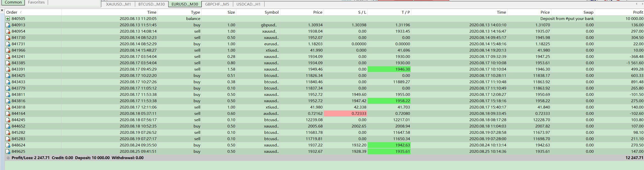Switch to the USDCAD..,H1 chart tab
The width and height of the screenshot is (644, 170).
(x=248, y=4)
